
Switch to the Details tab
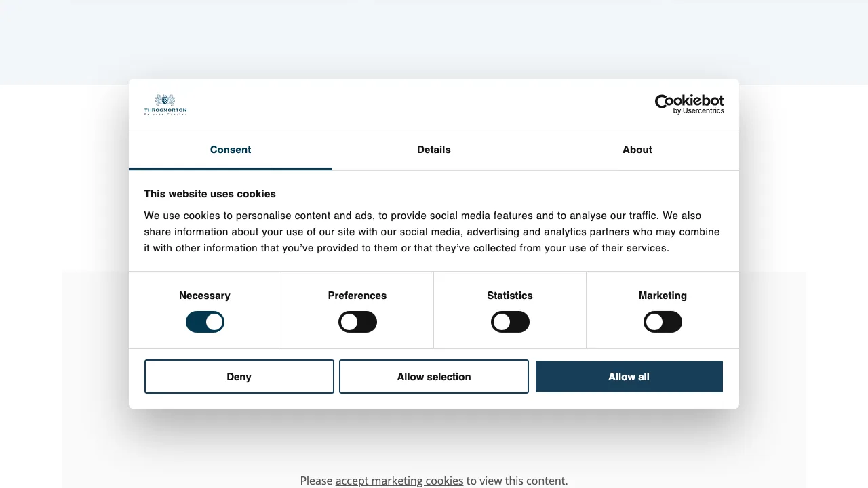click(433, 150)
